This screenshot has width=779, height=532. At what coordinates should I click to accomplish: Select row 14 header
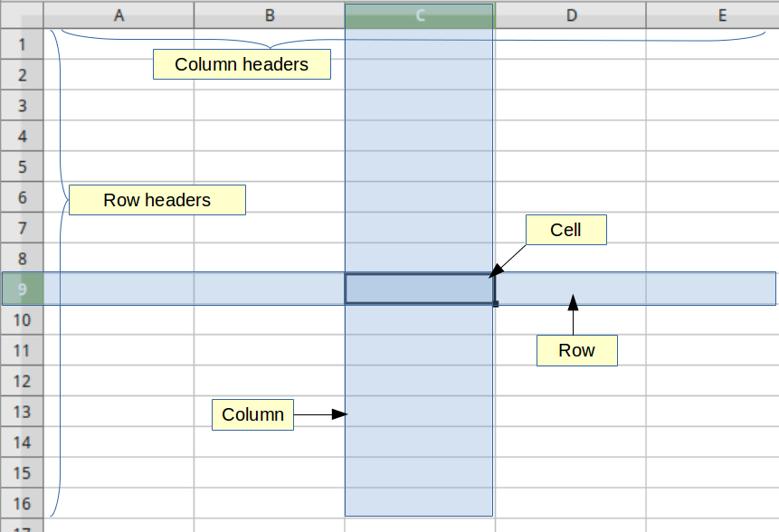point(22,442)
